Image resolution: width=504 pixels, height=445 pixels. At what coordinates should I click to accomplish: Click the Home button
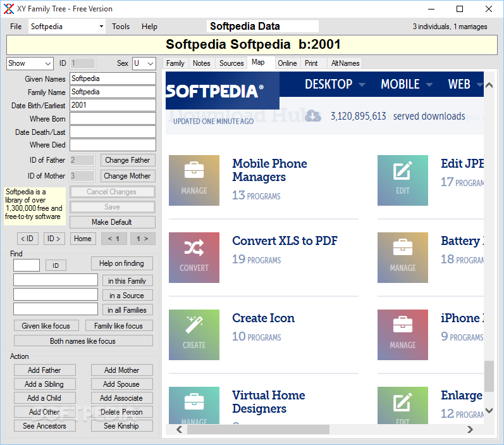tap(83, 239)
